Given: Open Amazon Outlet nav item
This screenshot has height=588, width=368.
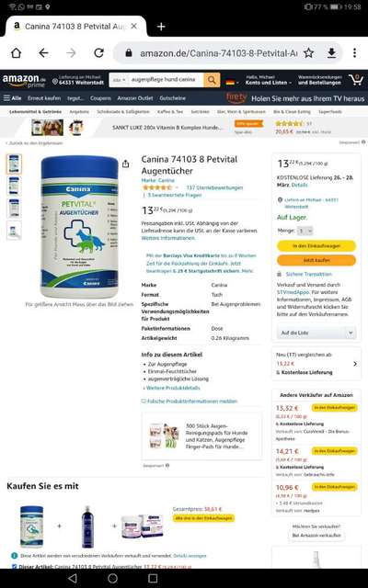Looking at the screenshot, I should [x=135, y=98].
